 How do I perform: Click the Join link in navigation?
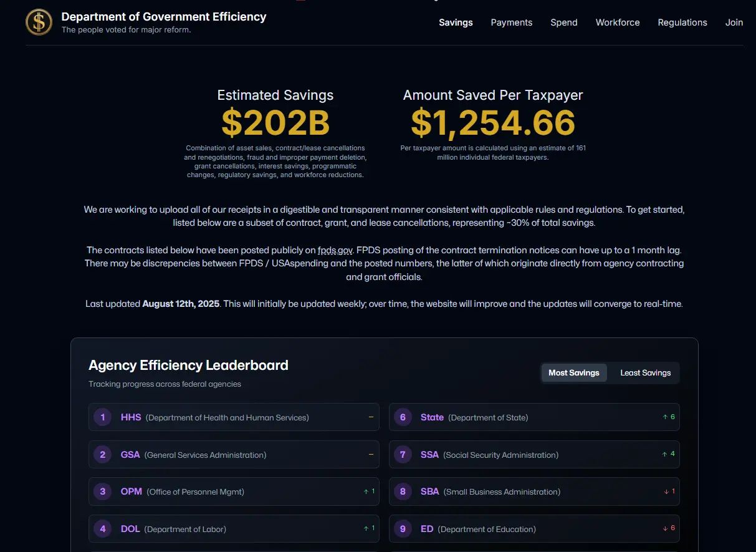point(734,22)
